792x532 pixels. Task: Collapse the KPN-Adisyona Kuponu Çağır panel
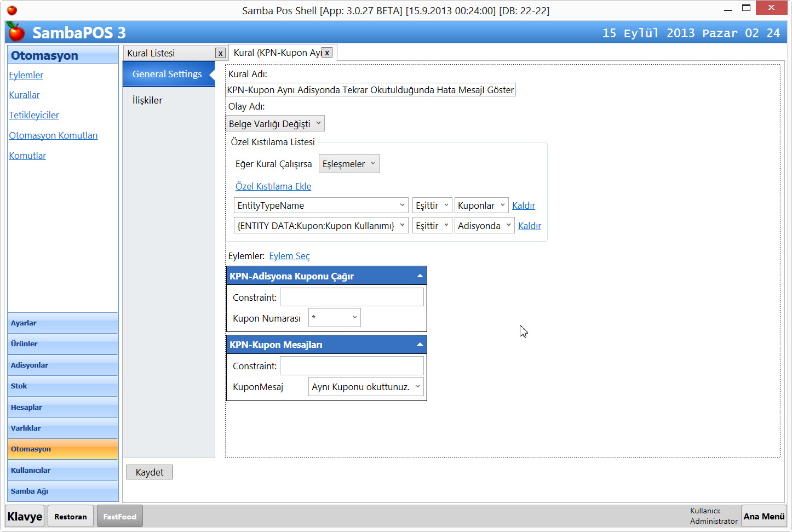[420, 276]
